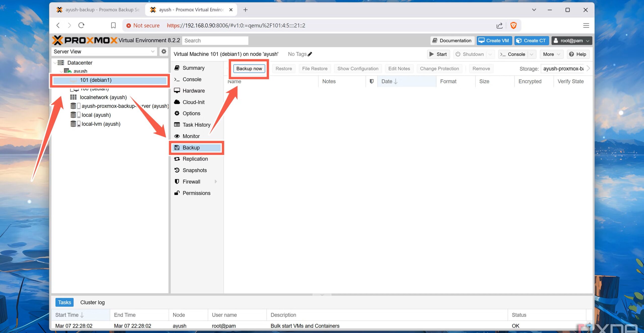The width and height of the screenshot is (644, 333).
Task: Collapse the Datacenter tree node
Action: pyautogui.click(x=55, y=63)
